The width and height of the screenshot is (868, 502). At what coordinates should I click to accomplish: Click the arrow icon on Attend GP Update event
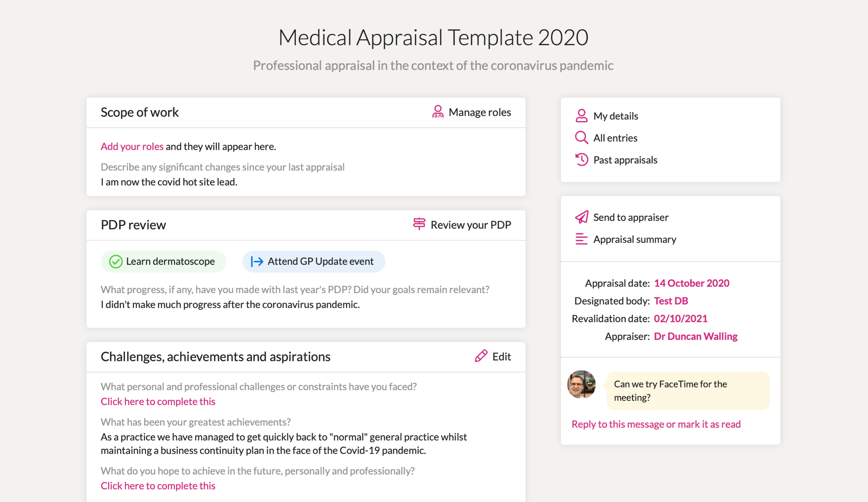click(x=257, y=261)
